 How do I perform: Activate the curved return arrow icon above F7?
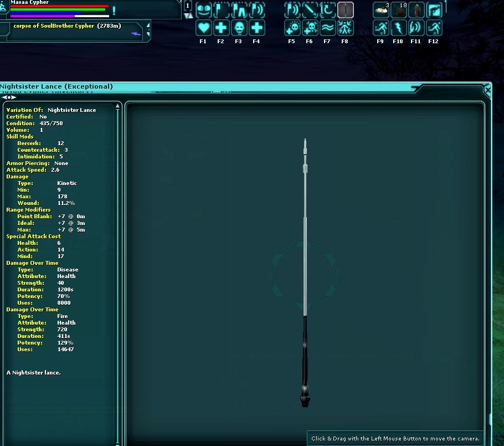click(x=327, y=10)
